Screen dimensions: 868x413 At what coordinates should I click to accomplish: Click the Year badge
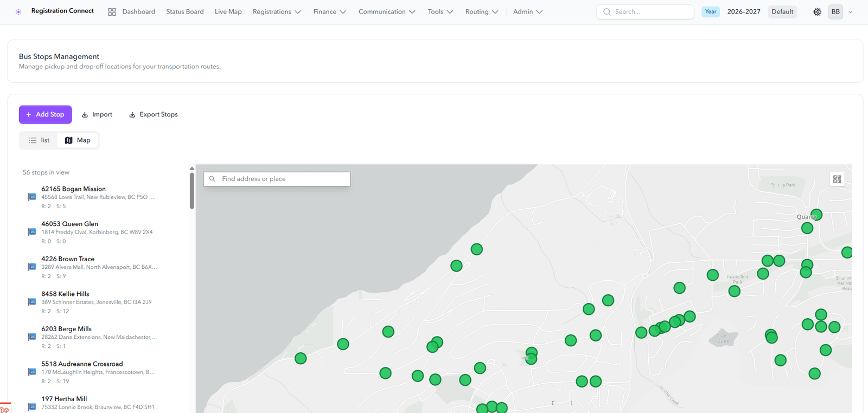pos(711,12)
